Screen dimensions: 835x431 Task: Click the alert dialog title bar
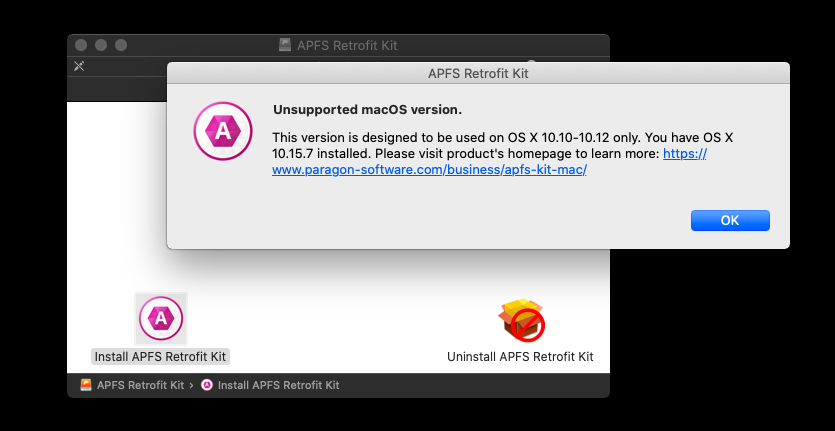pyautogui.click(x=478, y=73)
